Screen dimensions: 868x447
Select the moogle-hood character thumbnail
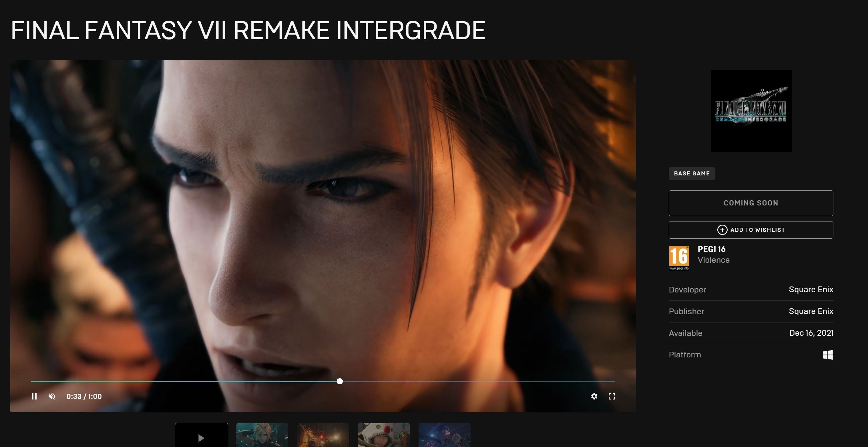coord(383,435)
